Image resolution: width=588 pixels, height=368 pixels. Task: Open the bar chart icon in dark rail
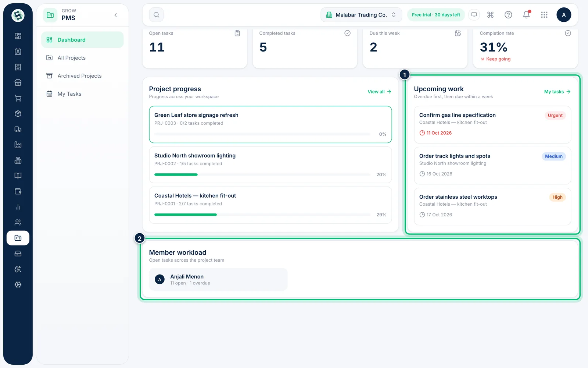pos(18,207)
